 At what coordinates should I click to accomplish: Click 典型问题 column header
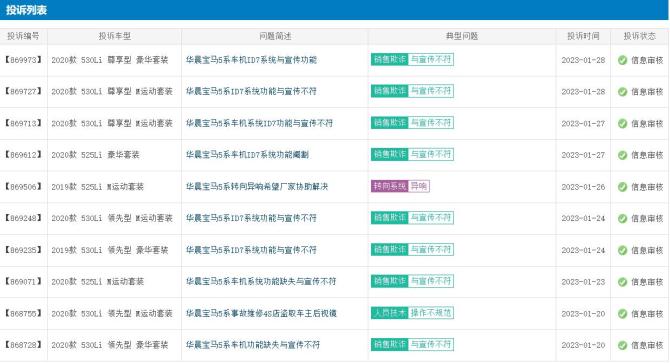point(462,36)
